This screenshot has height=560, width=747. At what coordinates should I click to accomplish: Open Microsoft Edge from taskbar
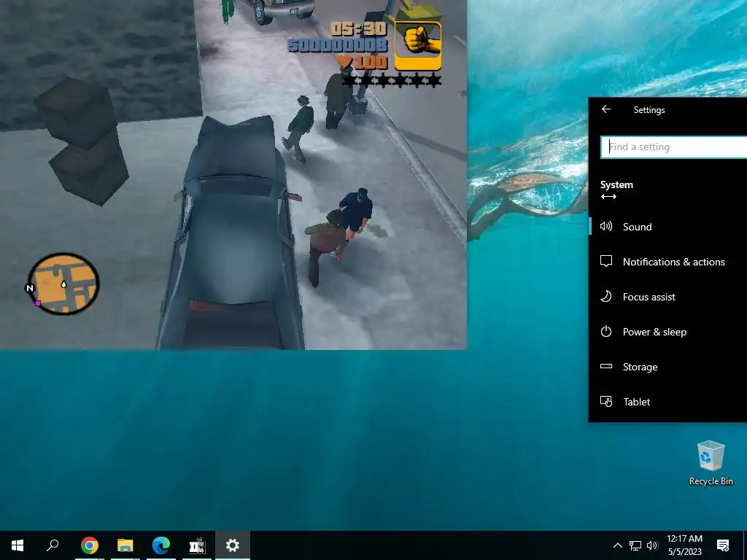[x=161, y=545]
